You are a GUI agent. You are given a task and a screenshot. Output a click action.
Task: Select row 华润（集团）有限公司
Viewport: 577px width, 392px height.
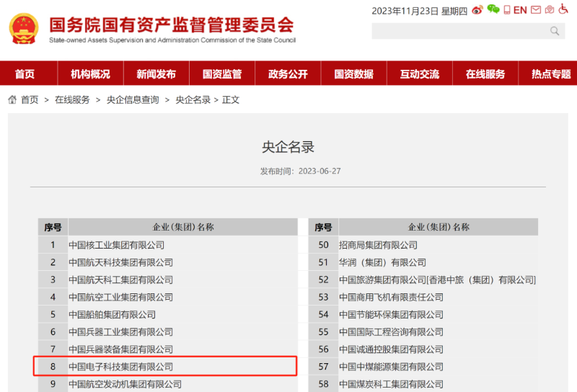tap(423, 262)
